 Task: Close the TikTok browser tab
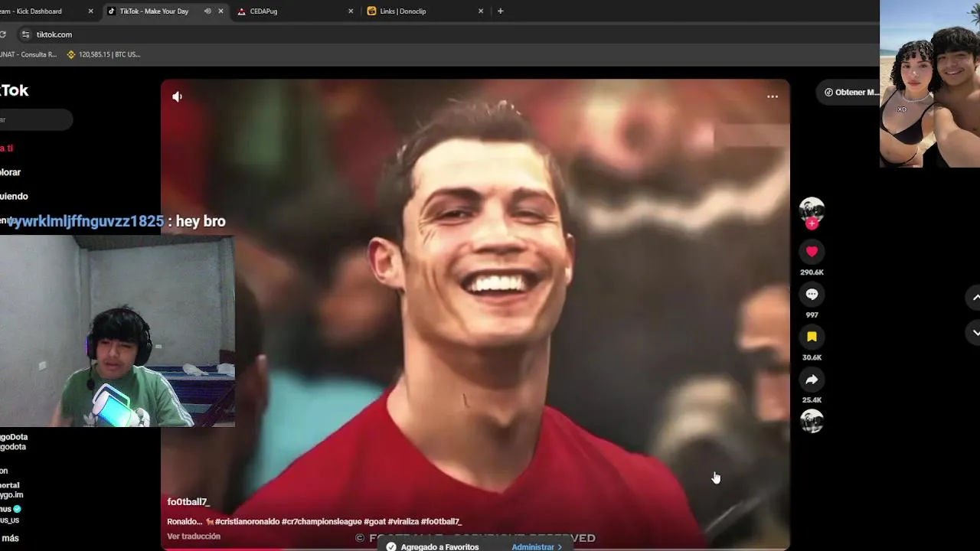(x=221, y=11)
